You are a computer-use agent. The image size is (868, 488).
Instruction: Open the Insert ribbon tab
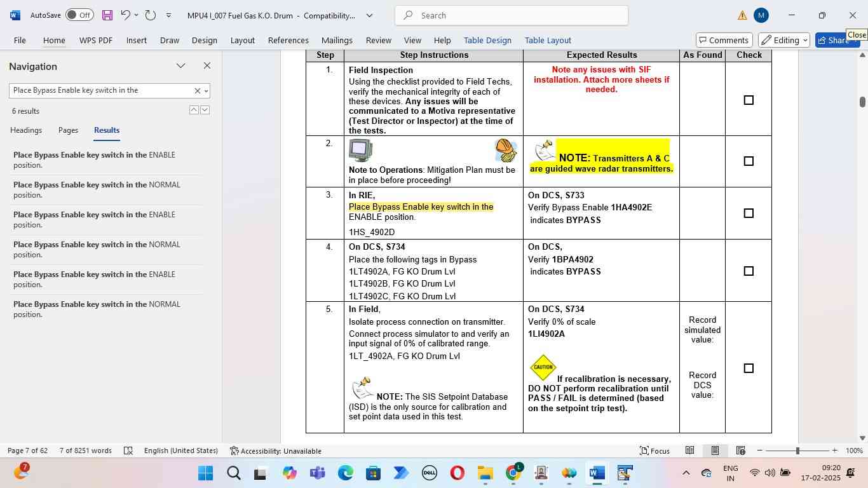[137, 40]
